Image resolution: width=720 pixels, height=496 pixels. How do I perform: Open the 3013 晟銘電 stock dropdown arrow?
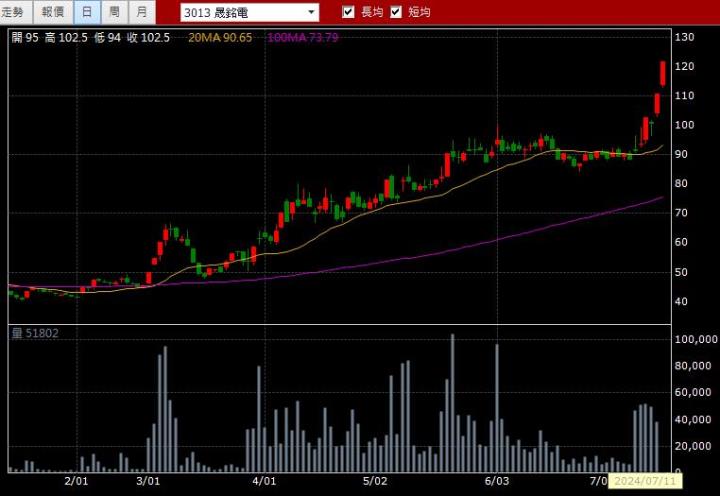tap(311, 13)
